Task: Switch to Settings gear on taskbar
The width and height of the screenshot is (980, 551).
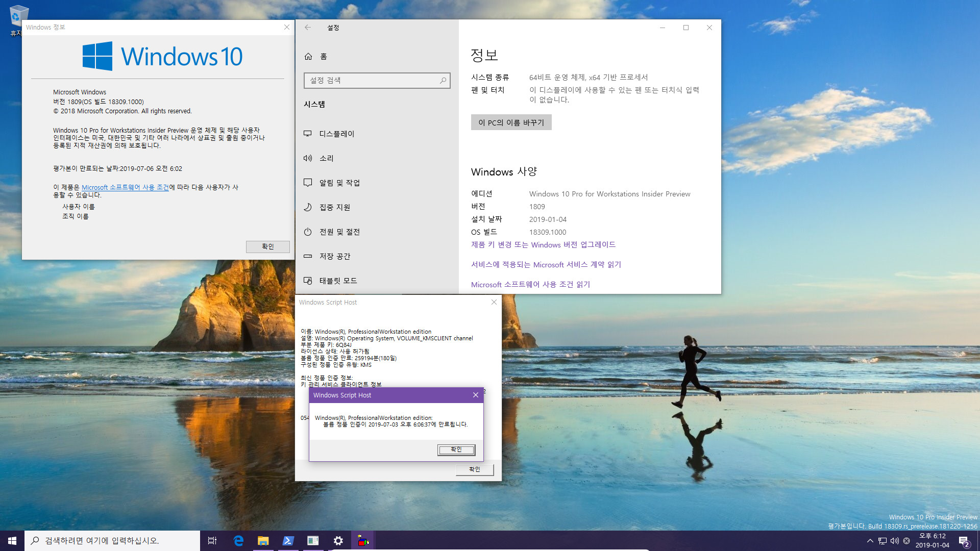Action: (x=338, y=541)
